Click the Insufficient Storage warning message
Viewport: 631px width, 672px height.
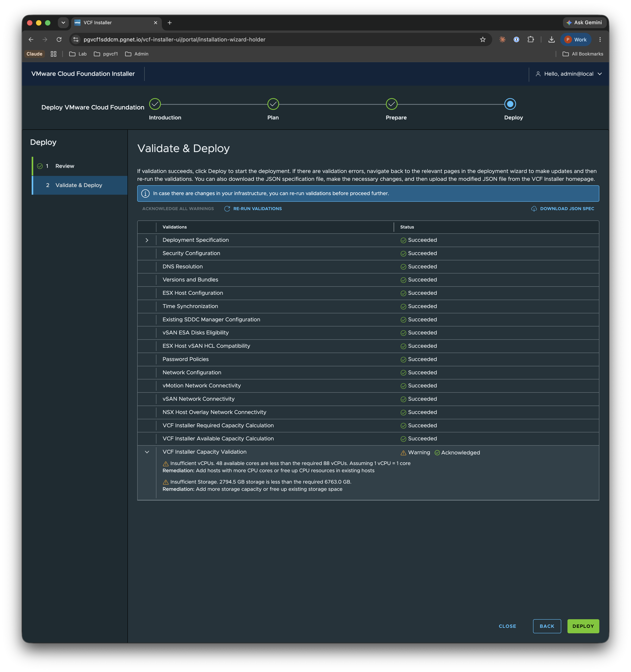click(257, 482)
